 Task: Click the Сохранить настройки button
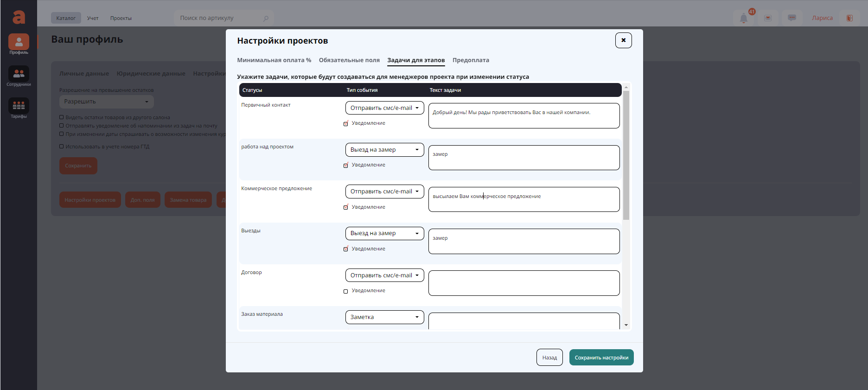point(601,358)
